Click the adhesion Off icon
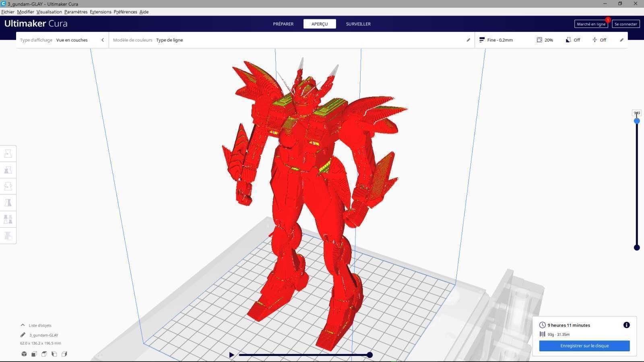644x362 pixels. pyautogui.click(x=594, y=40)
